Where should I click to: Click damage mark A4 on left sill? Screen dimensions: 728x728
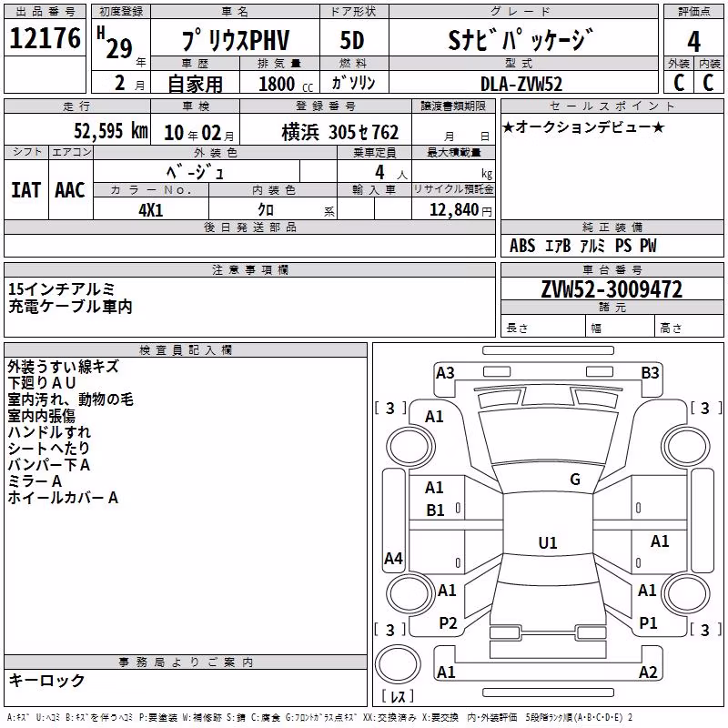pos(393,558)
